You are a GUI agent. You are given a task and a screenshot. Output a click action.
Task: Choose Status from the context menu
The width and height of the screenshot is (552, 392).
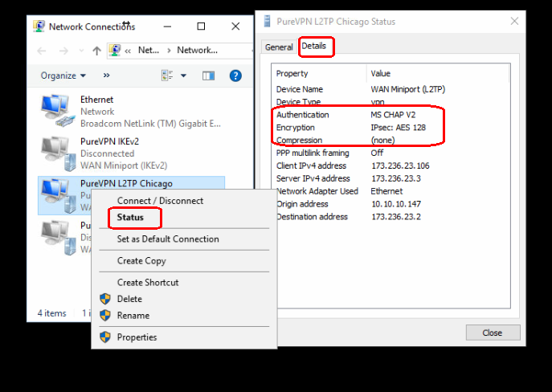pos(130,217)
